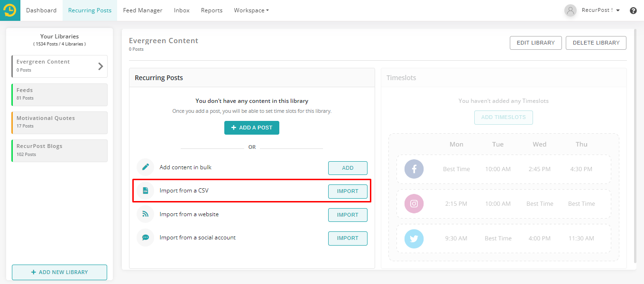Open the RecurPost ! account dropdown
Image resolution: width=644 pixels, height=284 pixels.
pyautogui.click(x=601, y=10)
